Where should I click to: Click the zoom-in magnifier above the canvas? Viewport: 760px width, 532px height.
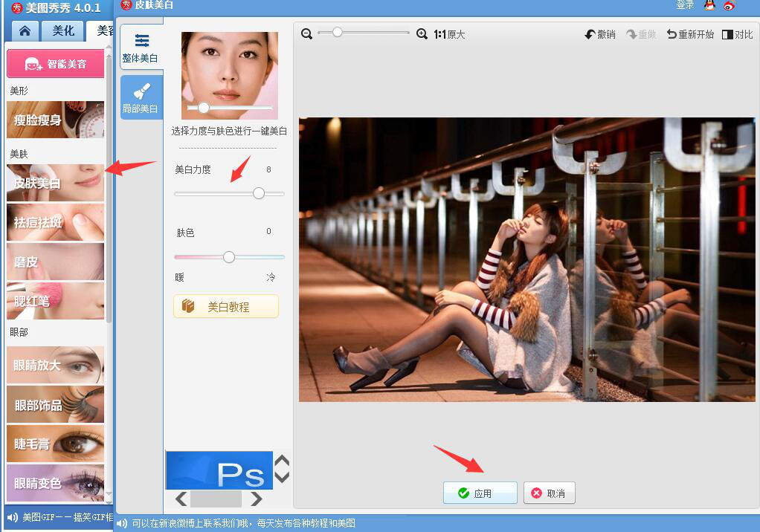click(x=422, y=33)
